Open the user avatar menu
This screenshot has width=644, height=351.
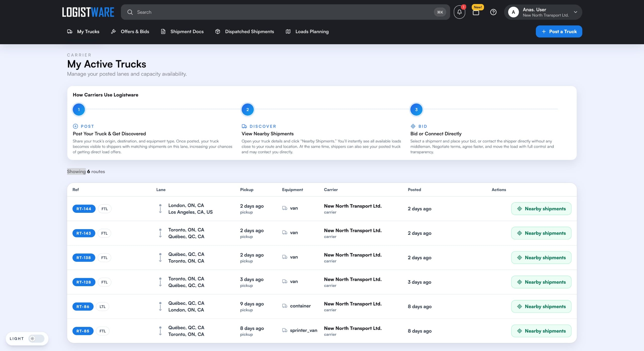coord(513,12)
